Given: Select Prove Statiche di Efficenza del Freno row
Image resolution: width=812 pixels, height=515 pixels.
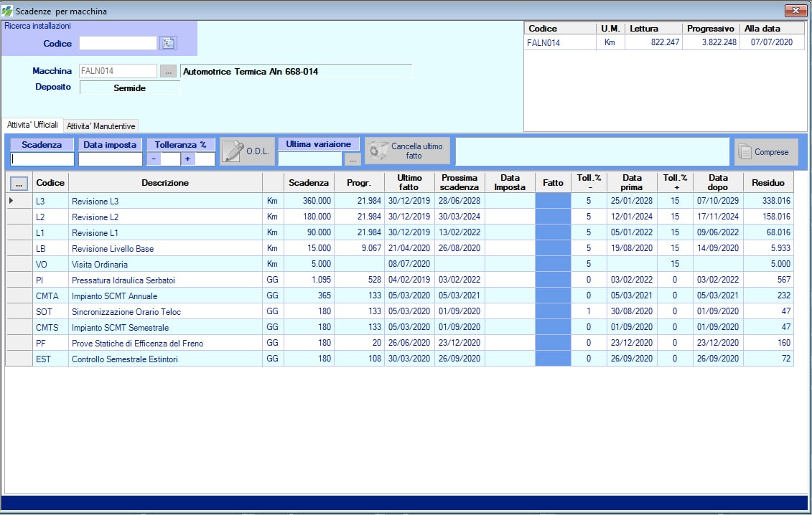Looking at the screenshot, I should [x=399, y=343].
